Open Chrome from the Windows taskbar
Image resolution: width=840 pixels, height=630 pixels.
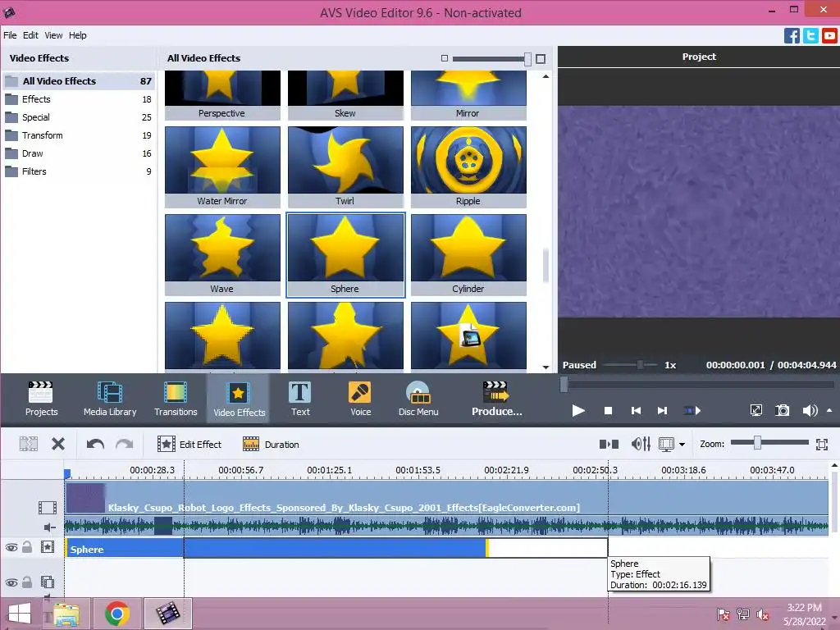tap(116, 614)
